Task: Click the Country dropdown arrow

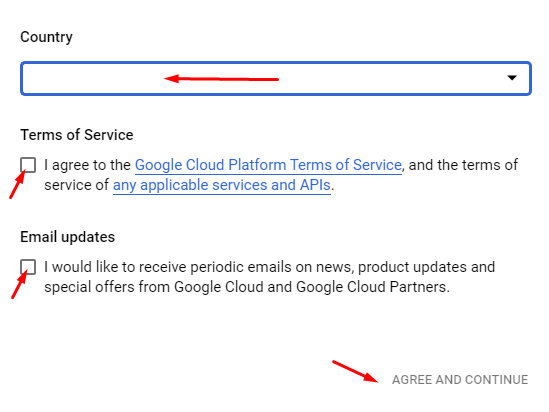Action: point(512,78)
